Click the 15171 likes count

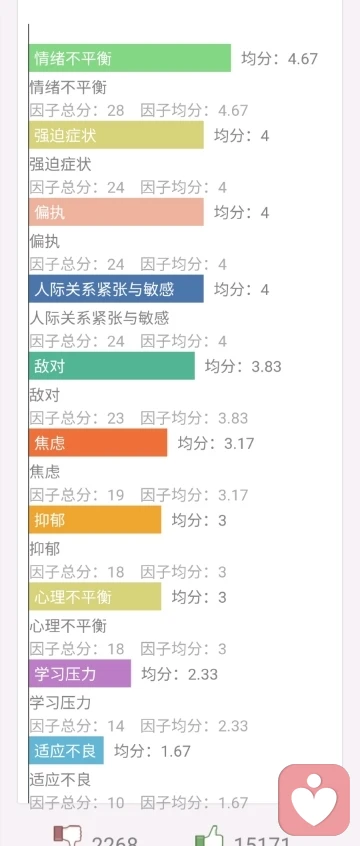coord(261,841)
